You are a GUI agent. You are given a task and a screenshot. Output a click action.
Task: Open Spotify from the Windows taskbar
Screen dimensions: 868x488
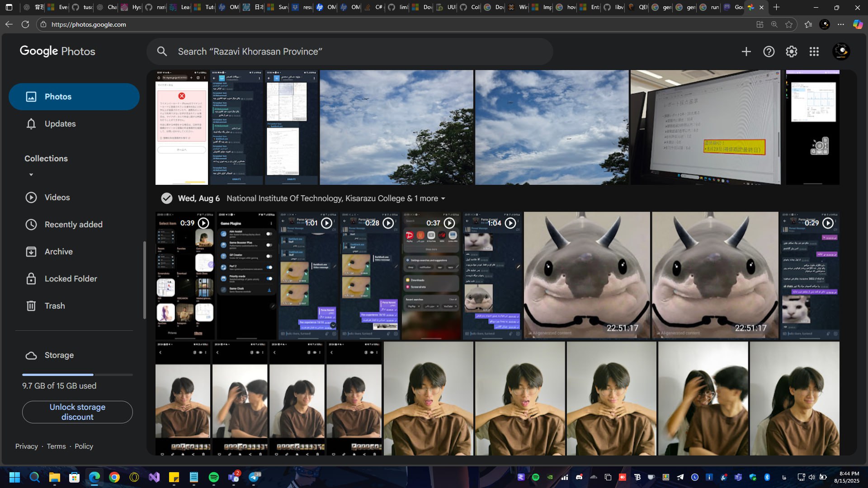click(214, 477)
